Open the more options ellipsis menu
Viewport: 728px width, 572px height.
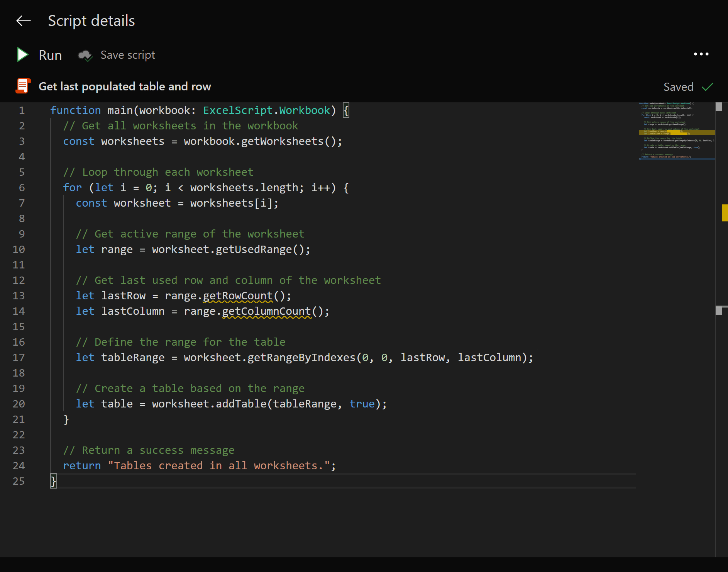point(701,54)
